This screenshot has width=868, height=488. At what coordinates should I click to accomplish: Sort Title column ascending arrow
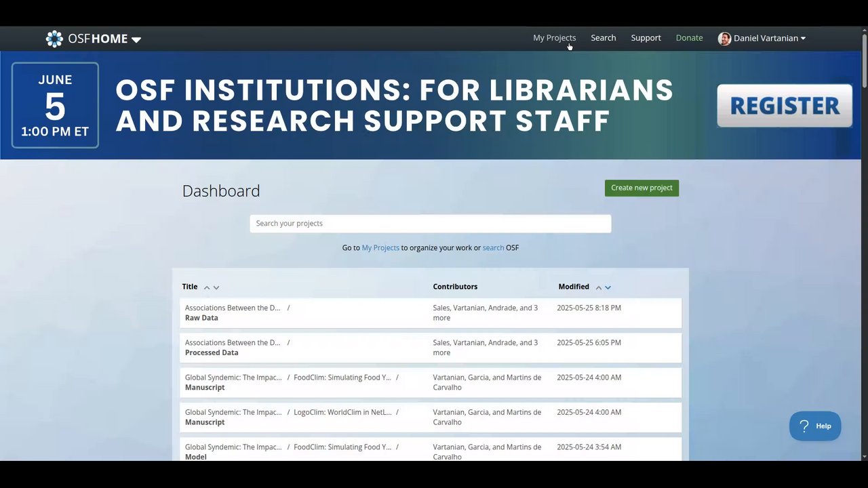coord(207,287)
